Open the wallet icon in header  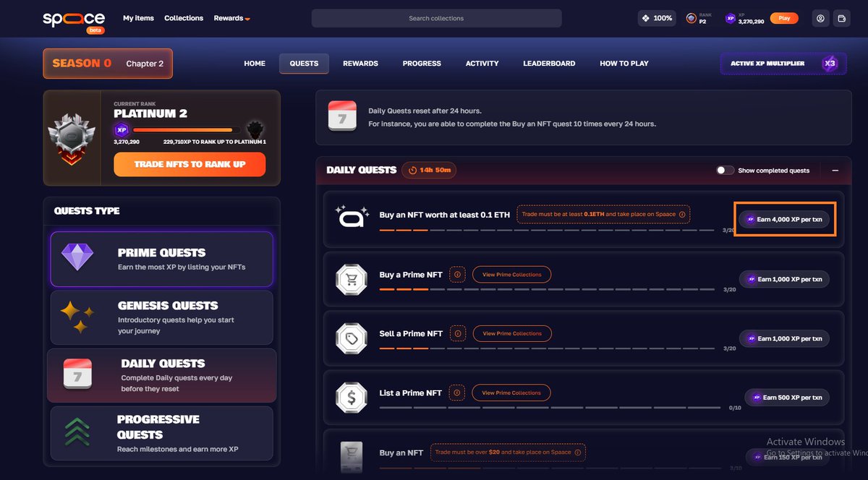pyautogui.click(x=841, y=19)
